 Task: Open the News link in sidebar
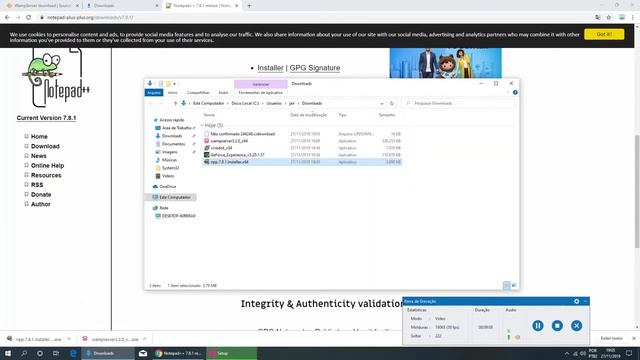coord(39,156)
